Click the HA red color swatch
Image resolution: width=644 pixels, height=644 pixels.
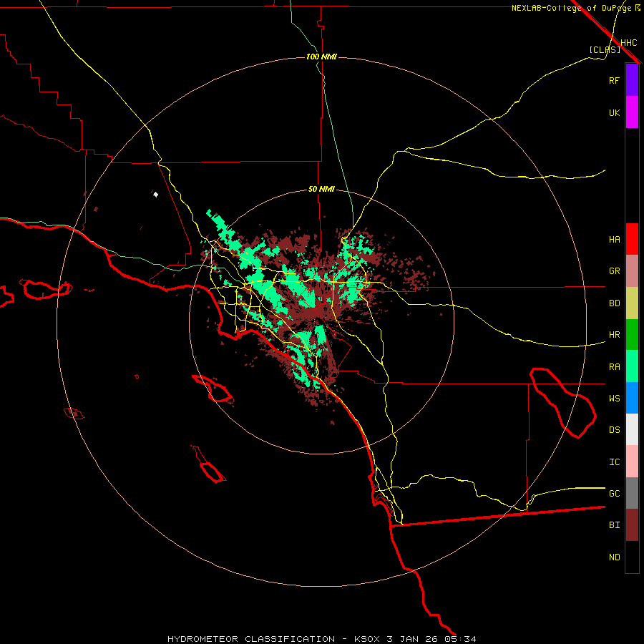coord(632,239)
